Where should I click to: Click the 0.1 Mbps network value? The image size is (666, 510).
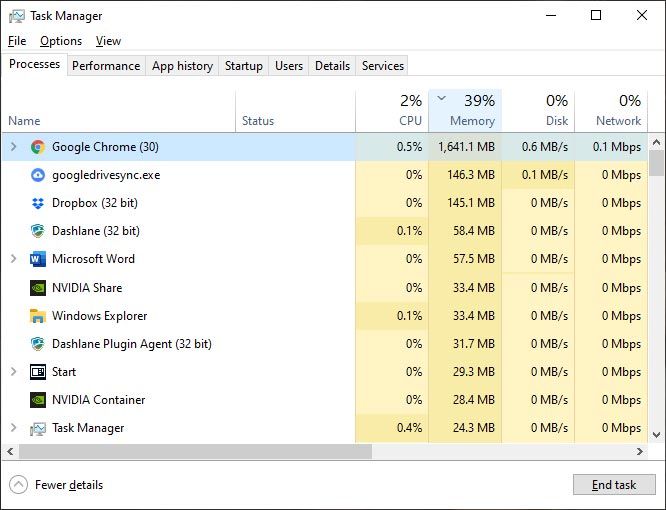pyautogui.click(x=617, y=147)
